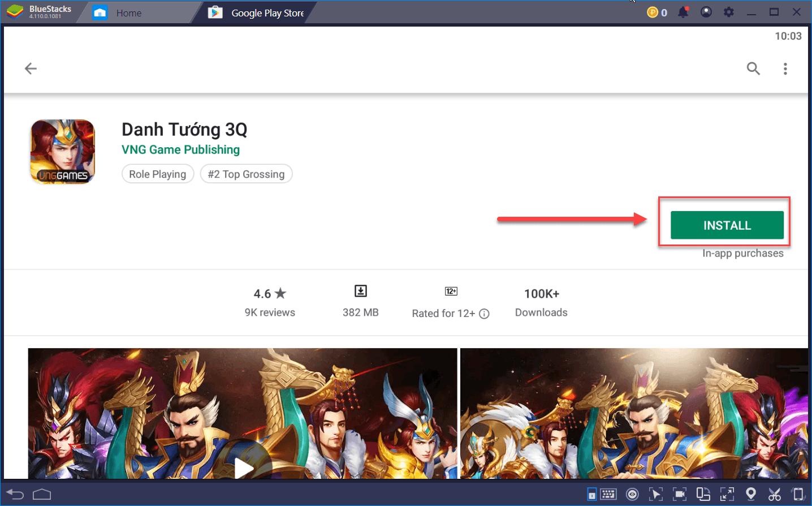Click the BlueStacks logo

coord(15,12)
